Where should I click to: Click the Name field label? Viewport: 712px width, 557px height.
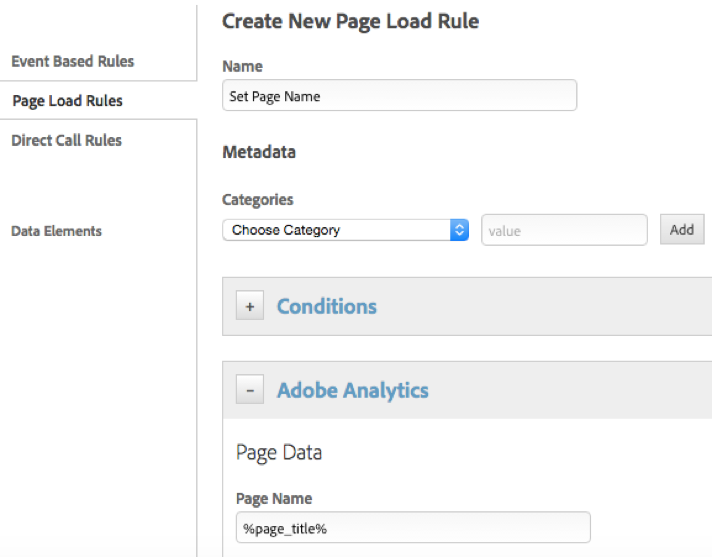[242, 66]
